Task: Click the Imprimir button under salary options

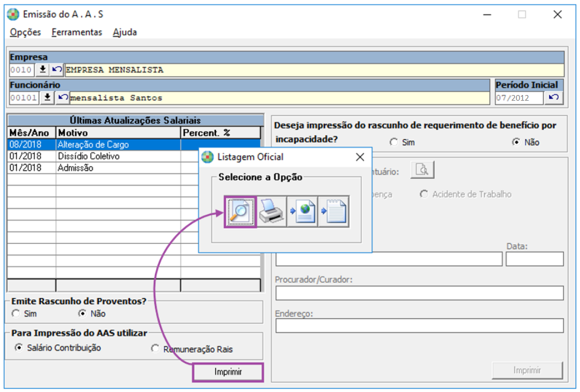Action: (x=228, y=372)
